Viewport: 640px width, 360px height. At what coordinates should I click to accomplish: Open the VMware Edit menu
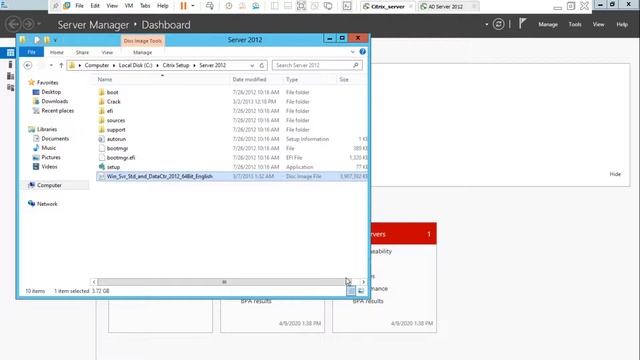coord(95,6)
